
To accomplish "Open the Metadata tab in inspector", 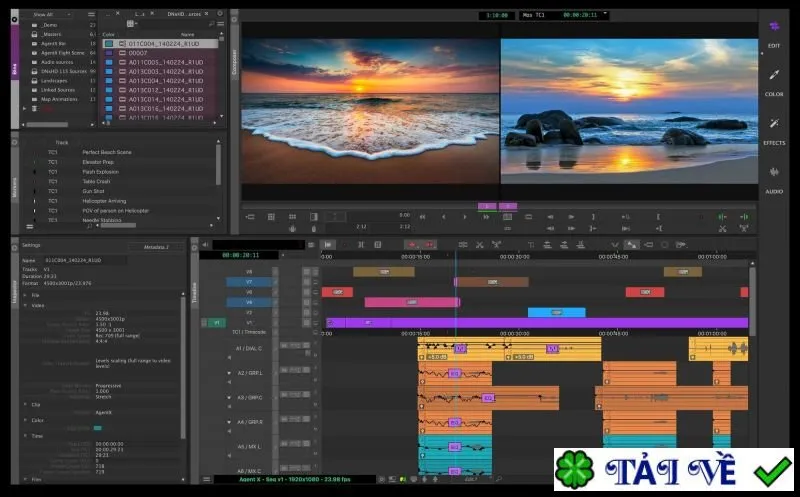I will pyautogui.click(x=156, y=247).
